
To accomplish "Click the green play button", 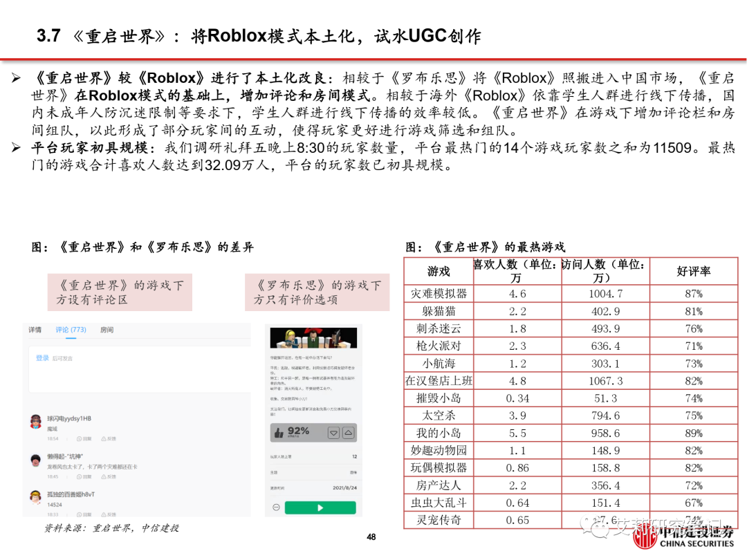I will point(320,507).
